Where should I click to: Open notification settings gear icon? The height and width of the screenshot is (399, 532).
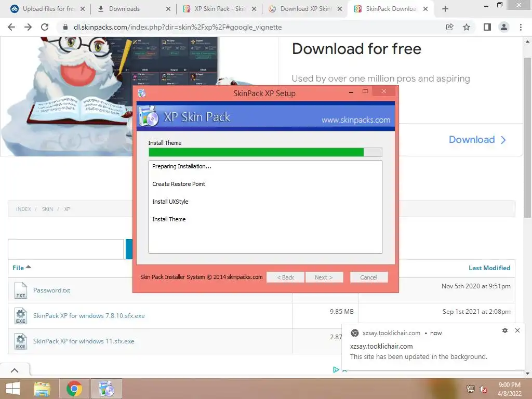pos(505,330)
